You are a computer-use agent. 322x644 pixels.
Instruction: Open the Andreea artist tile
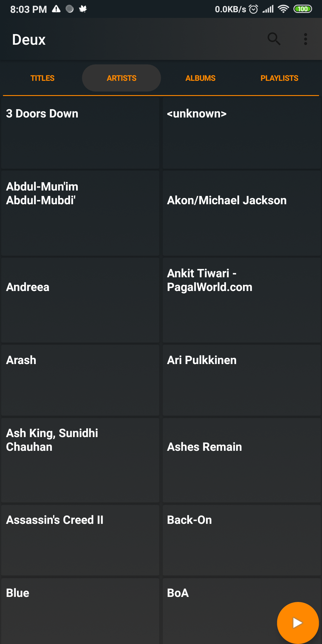[80, 300]
